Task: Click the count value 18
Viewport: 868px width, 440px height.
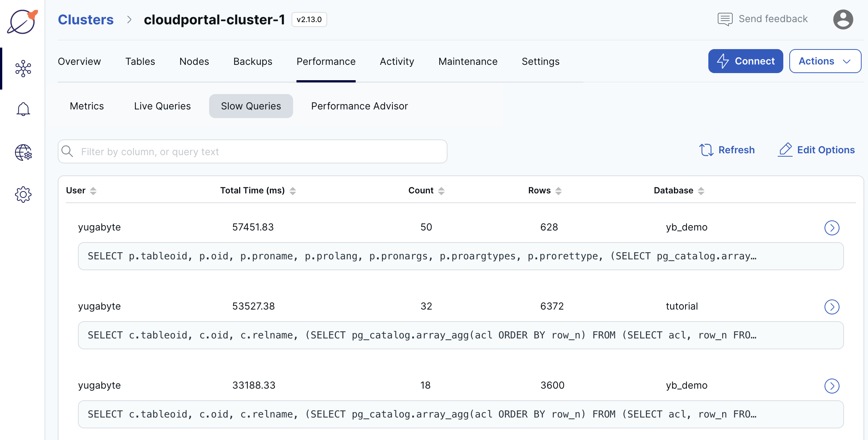Action: (x=425, y=385)
